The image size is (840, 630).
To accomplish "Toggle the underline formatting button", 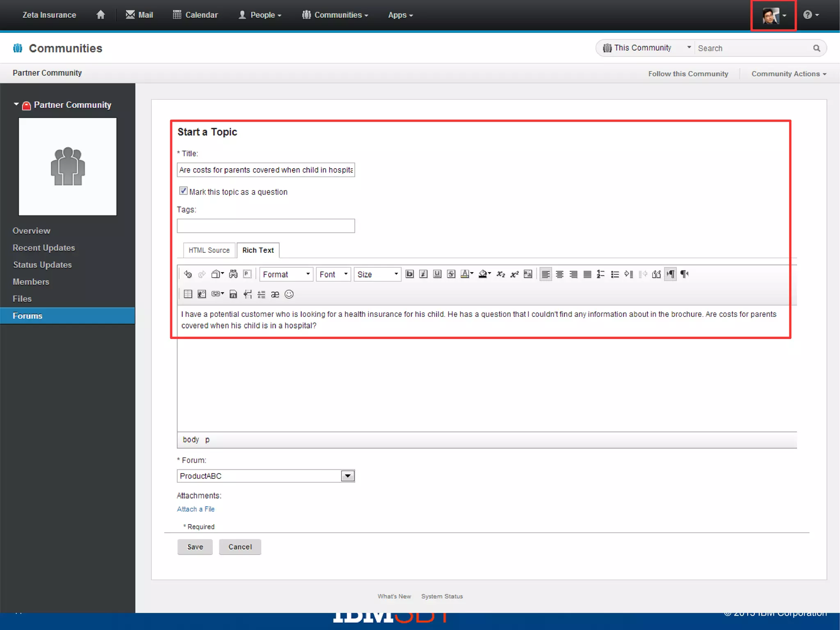I will tap(437, 274).
